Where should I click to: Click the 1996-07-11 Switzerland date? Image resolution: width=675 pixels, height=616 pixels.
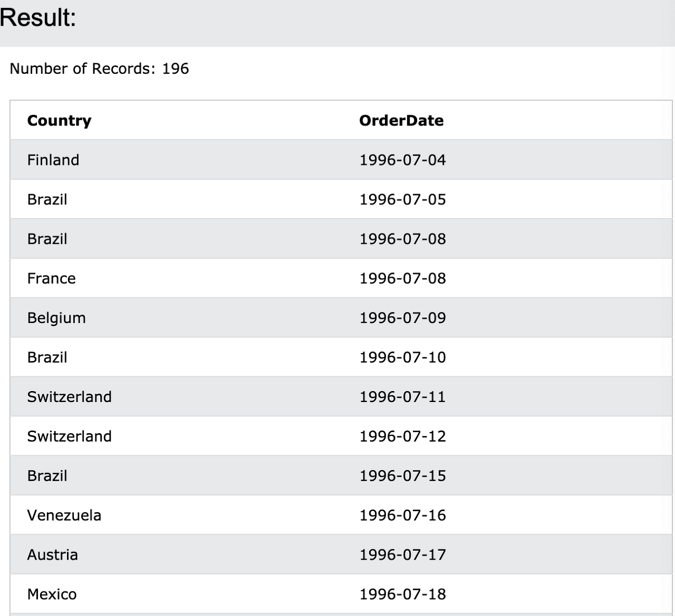(402, 397)
